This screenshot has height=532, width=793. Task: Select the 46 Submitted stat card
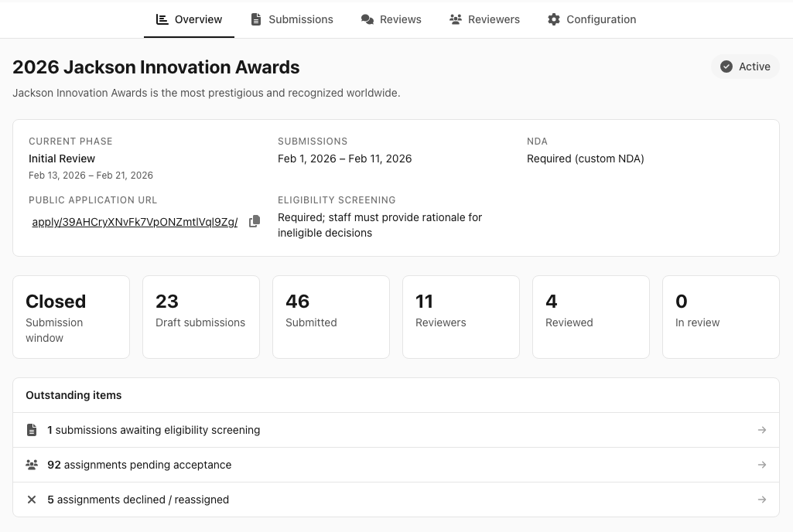[331, 316]
